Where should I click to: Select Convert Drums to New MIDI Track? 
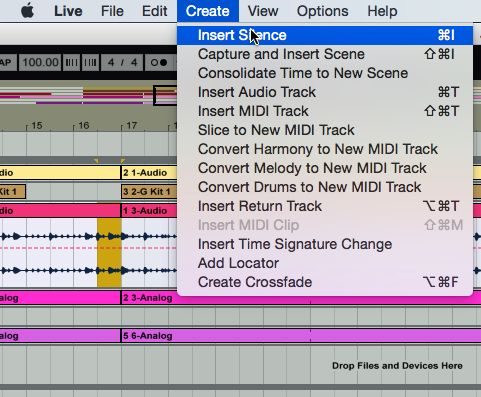325,187
